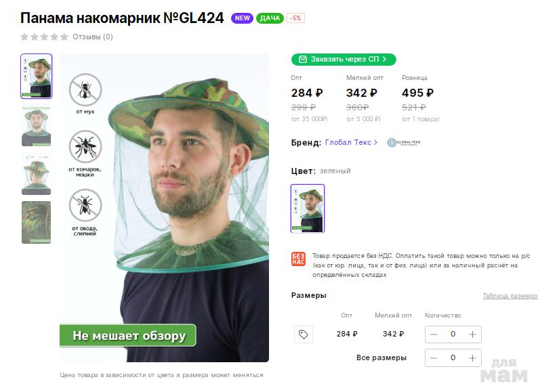Image resolution: width=538 pixels, height=392 pixels.
Task: Show the third product thumbnail image
Action: (x=36, y=174)
